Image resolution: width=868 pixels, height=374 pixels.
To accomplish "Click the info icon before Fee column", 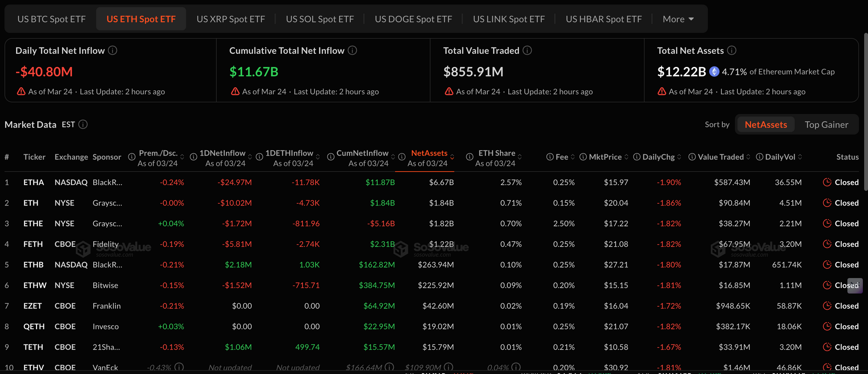I will (x=550, y=157).
